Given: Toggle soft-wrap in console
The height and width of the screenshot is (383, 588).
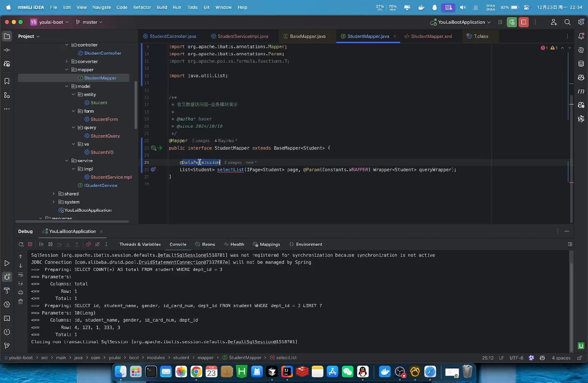Looking at the screenshot, I should (x=21, y=275).
